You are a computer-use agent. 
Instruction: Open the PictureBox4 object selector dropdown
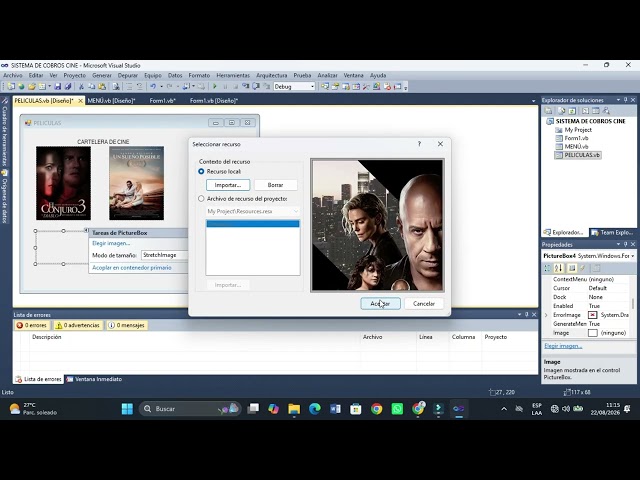632,256
